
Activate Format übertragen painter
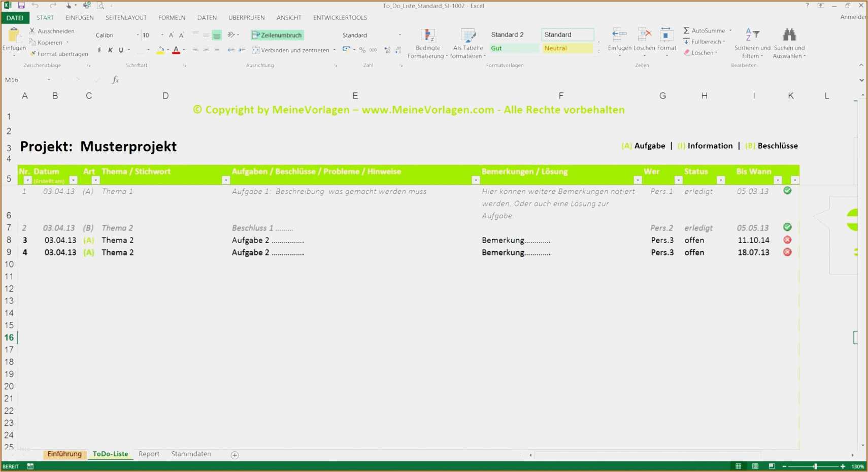point(59,53)
